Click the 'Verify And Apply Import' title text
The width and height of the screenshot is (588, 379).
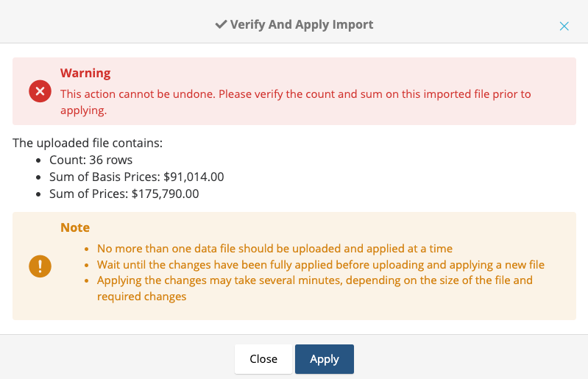coord(302,25)
